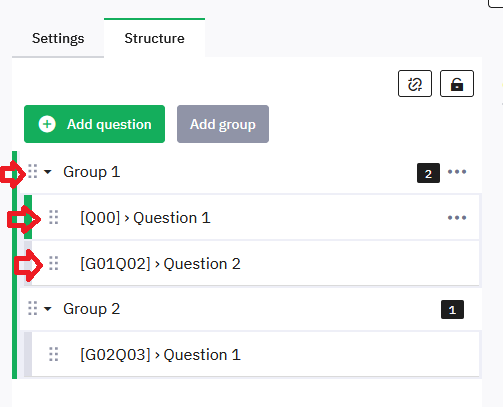This screenshot has width=503, height=407.
Task: Toggle the unlock padlock button
Action: pyautogui.click(x=457, y=84)
